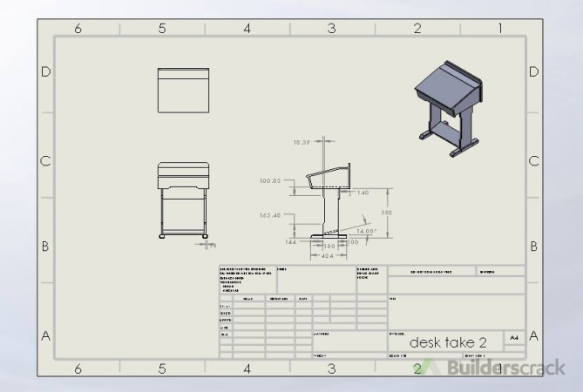This screenshot has height=392, width=583.
Task: Click the "desk take 2" title field
Action: [444, 341]
